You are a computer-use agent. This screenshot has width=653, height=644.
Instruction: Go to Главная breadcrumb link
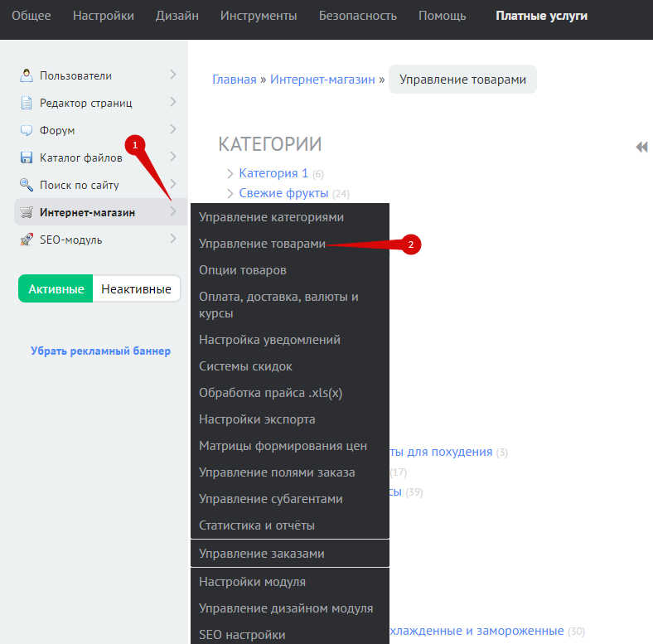click(x=234, y=80)
